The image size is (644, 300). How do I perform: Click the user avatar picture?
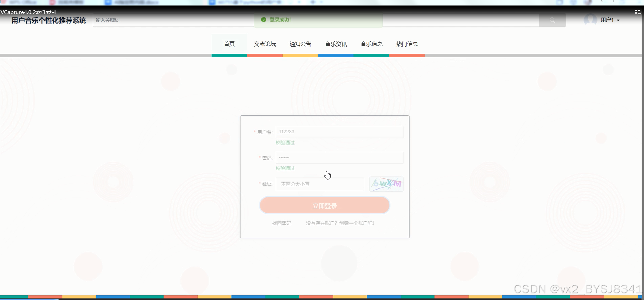point(590,20)
